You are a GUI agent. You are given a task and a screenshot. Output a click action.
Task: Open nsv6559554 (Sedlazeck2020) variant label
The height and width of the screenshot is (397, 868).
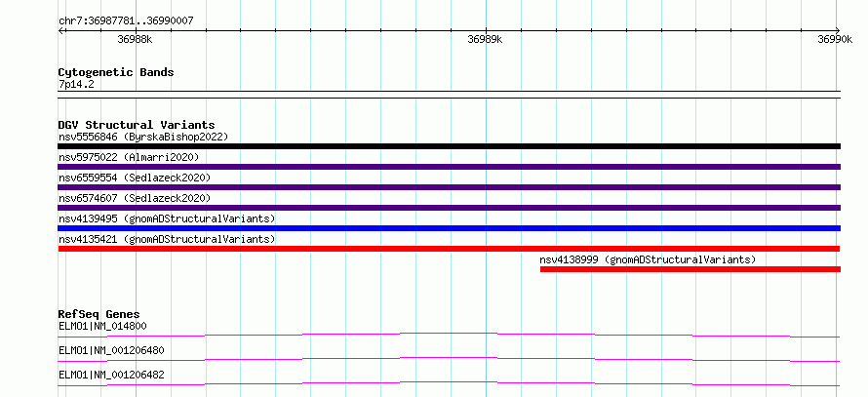135,178
